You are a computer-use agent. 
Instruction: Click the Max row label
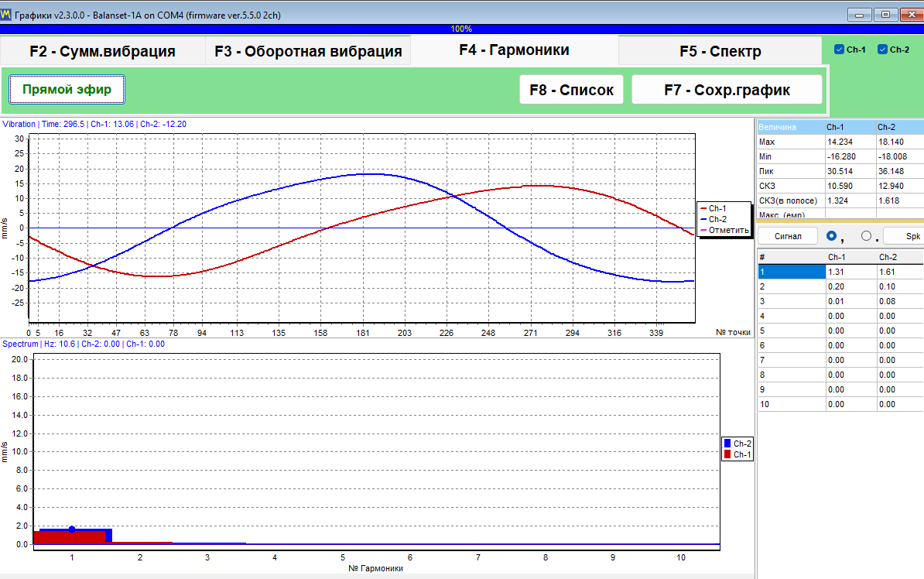(792, 142)
